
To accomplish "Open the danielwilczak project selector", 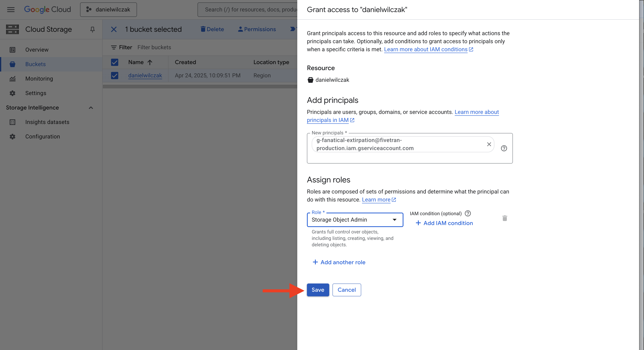I will pos(108,9).
